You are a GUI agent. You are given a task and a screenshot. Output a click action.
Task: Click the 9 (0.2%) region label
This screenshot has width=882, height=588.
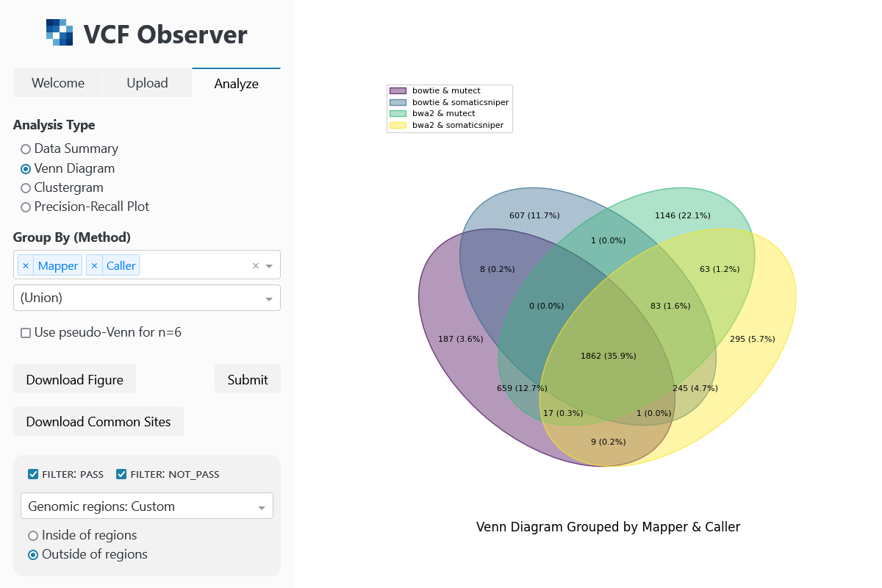tap(609, 442)
